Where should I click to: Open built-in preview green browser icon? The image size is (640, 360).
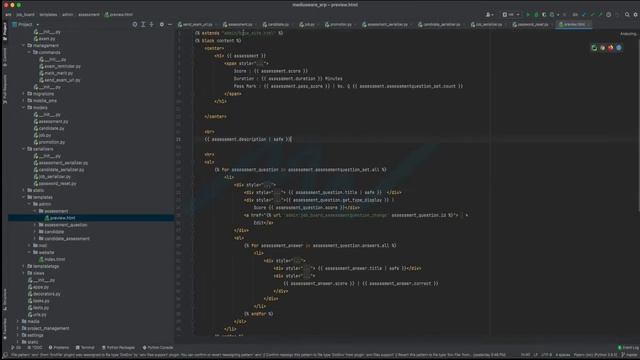(594, 48)
